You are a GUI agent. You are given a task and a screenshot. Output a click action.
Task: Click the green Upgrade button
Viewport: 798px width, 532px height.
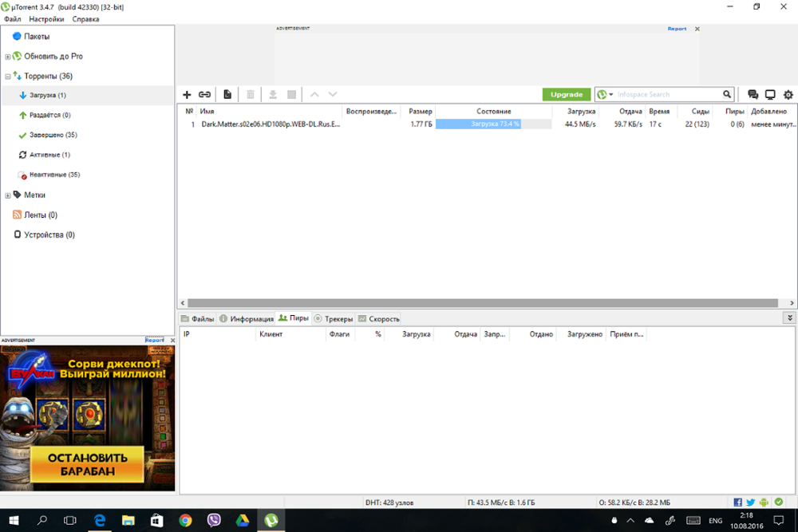point(567,95)
